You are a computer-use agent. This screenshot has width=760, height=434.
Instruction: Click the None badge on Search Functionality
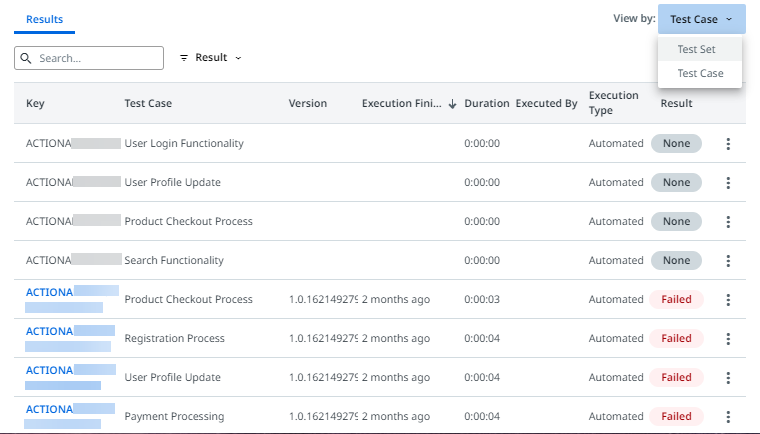[676, 261]
